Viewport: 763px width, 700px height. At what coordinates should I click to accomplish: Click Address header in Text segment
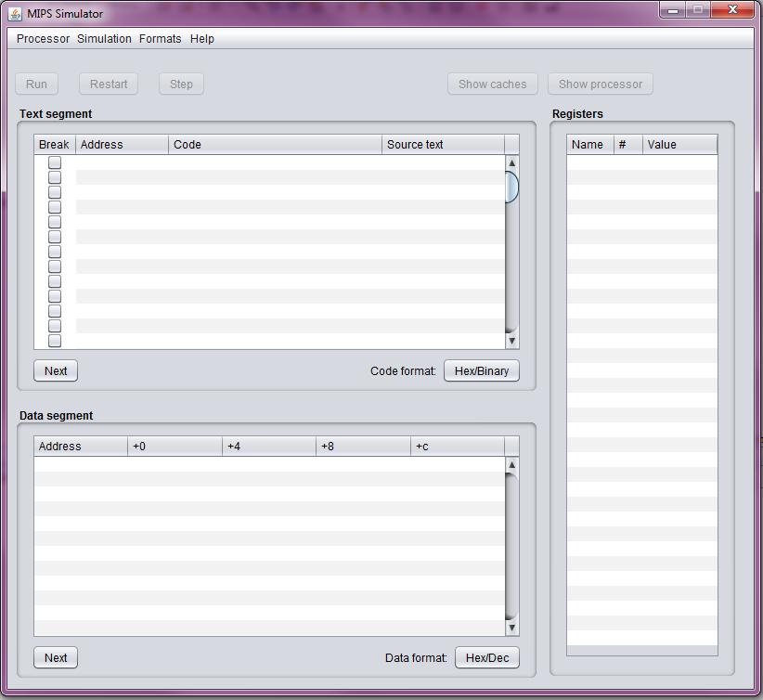coord(122,145)
